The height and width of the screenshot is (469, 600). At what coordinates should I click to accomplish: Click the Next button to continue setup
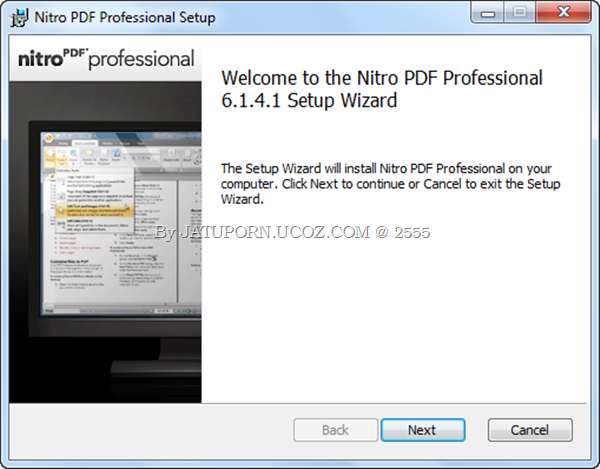coord(423,430)
